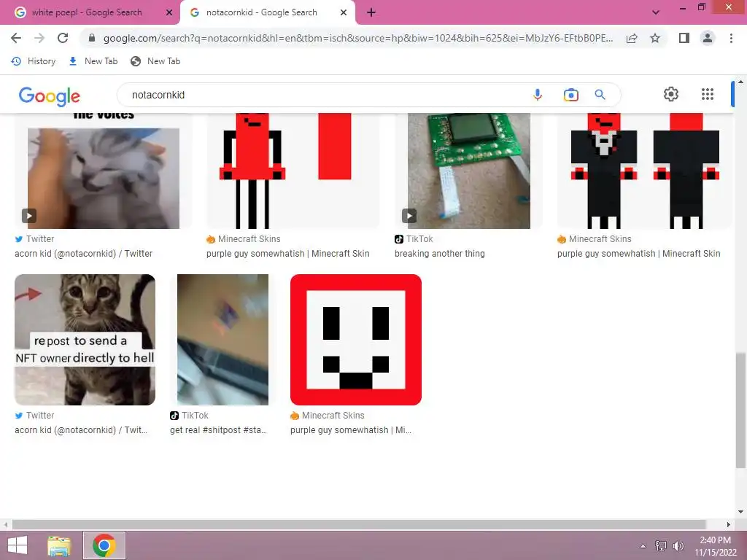Click 'Minecraft Skins' source under smiley image
747x560 pixels.
[328, 415]
